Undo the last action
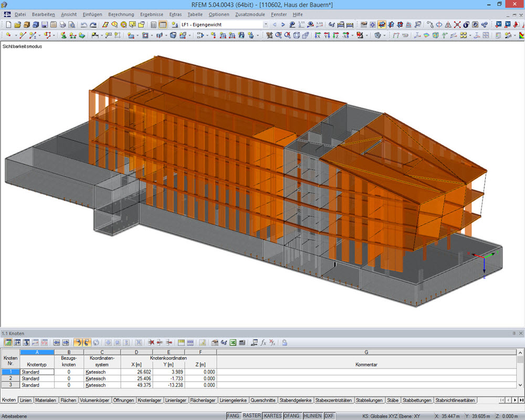The height and width of the screenshot is (420, 525). [84, 24]
